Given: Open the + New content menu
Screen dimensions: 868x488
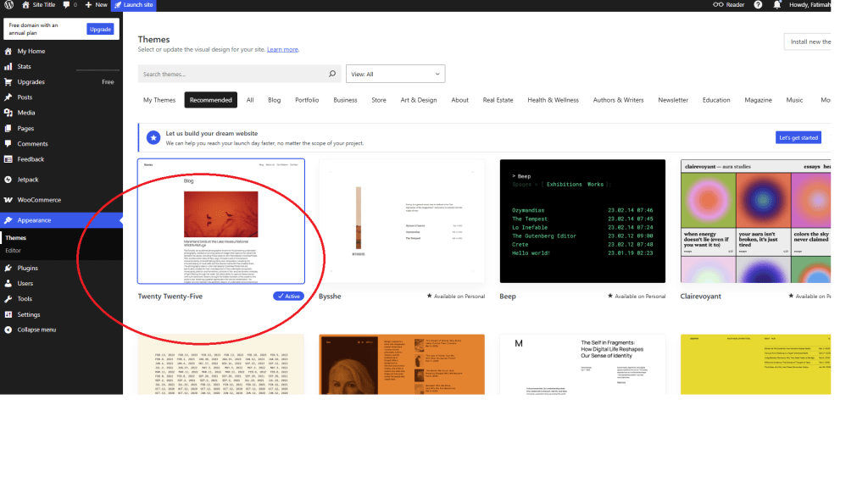Looking at the screenshot, I should 97,5.
